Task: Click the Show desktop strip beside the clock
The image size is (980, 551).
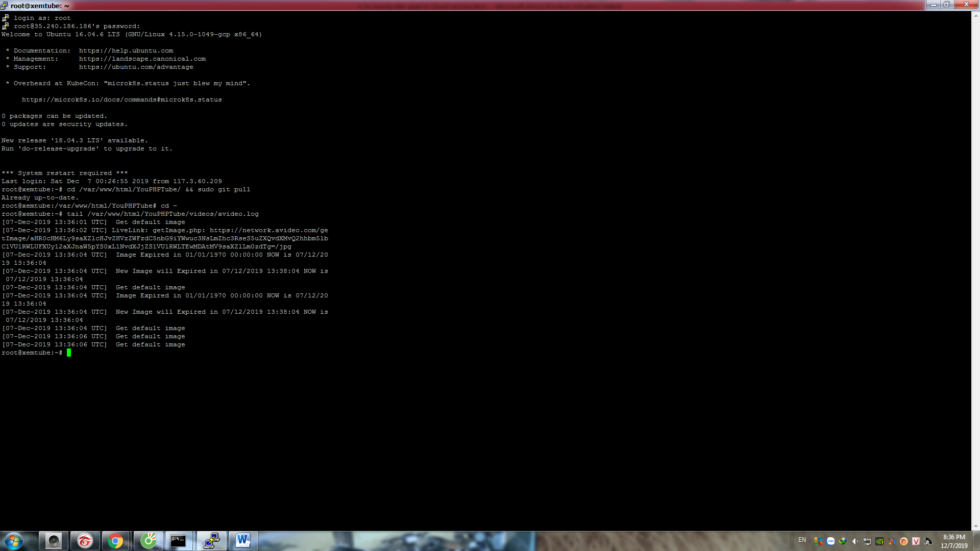Action: point(976,541)
